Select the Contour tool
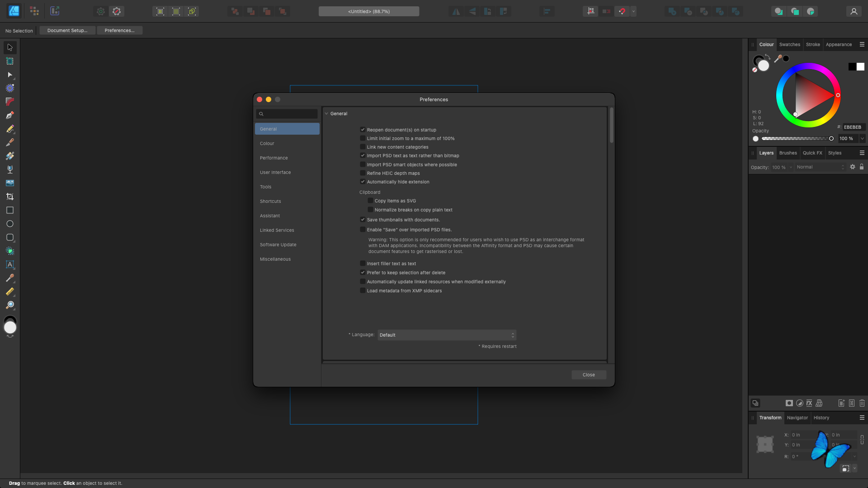The image size is (868, 488). pos(10,88)
